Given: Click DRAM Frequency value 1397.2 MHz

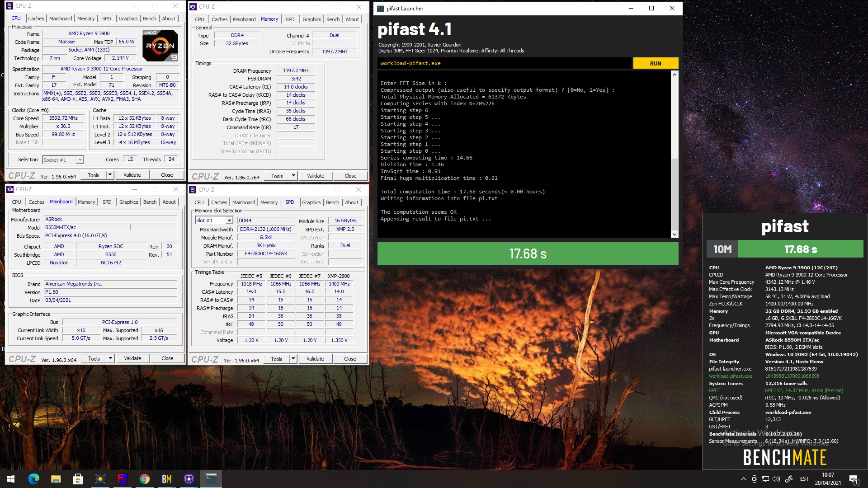Looking at the screenshot, I should coord(296,70).
